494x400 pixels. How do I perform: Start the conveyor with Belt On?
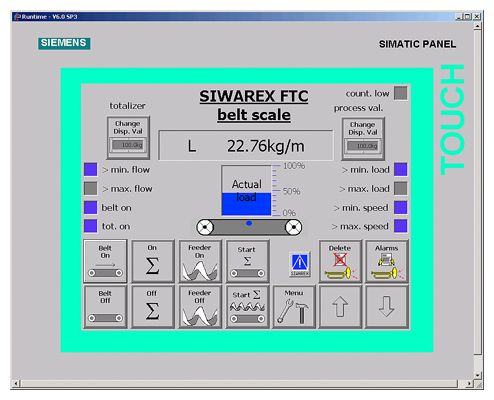[x=105, y=261]
